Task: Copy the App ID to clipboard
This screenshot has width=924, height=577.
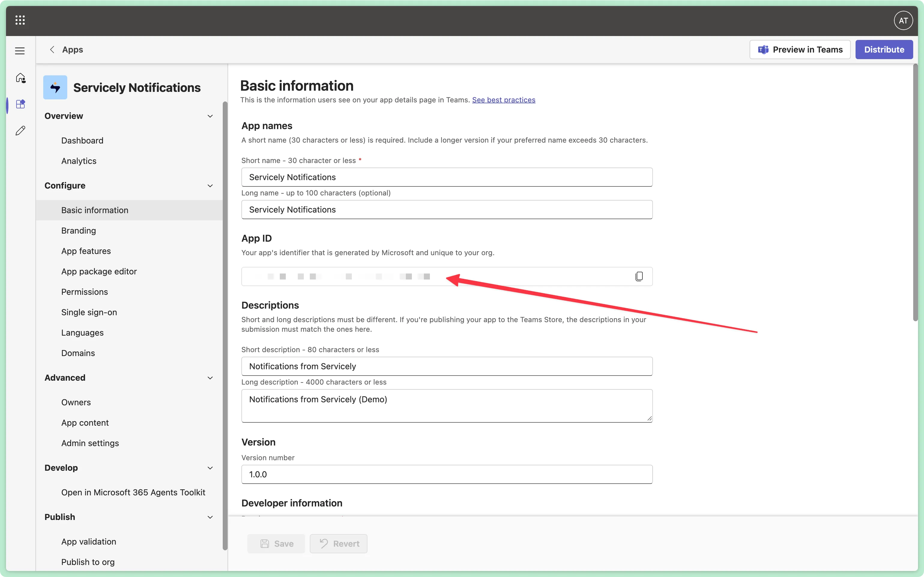Action: 639,276
